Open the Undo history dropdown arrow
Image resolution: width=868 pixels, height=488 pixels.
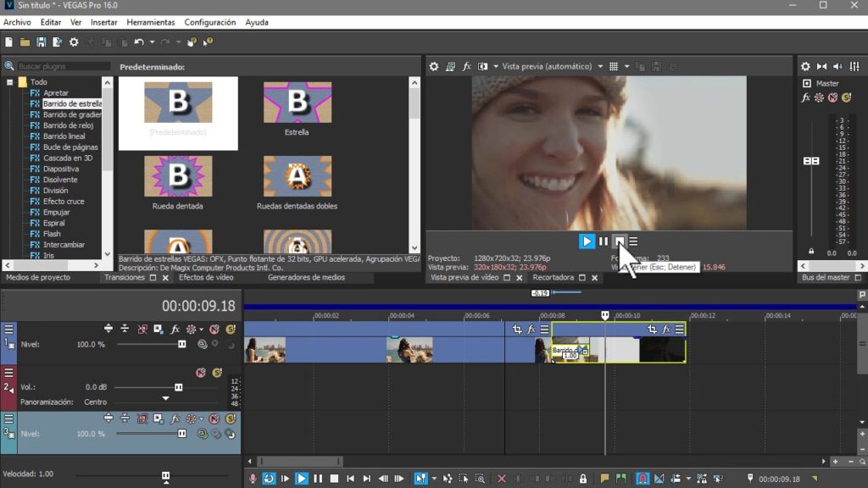[153, 42]
